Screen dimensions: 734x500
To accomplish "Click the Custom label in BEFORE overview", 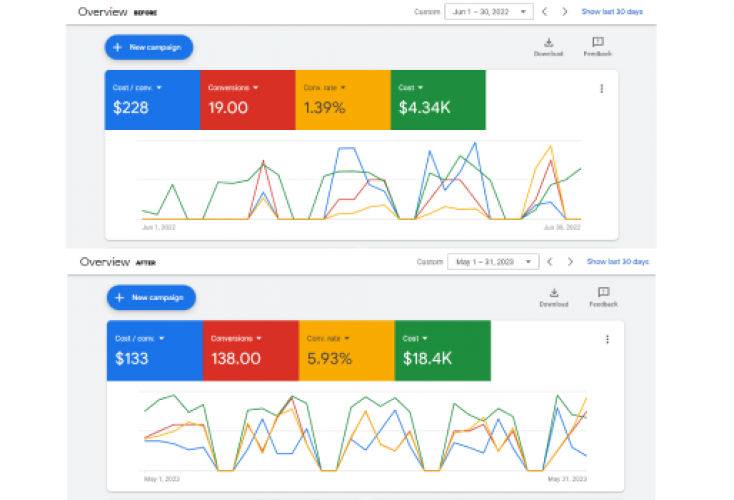I will (x=427, y=12).
